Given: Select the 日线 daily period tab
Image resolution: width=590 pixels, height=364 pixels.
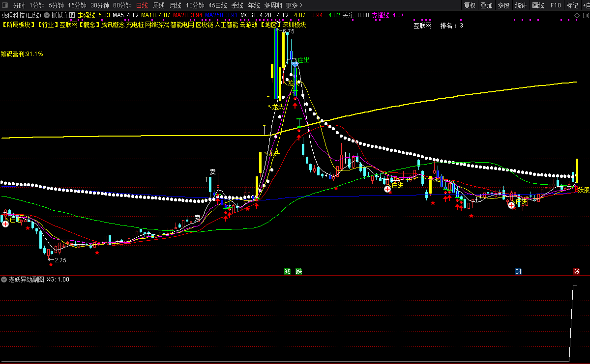Looking at the screenshot, I should pos(142,5).
